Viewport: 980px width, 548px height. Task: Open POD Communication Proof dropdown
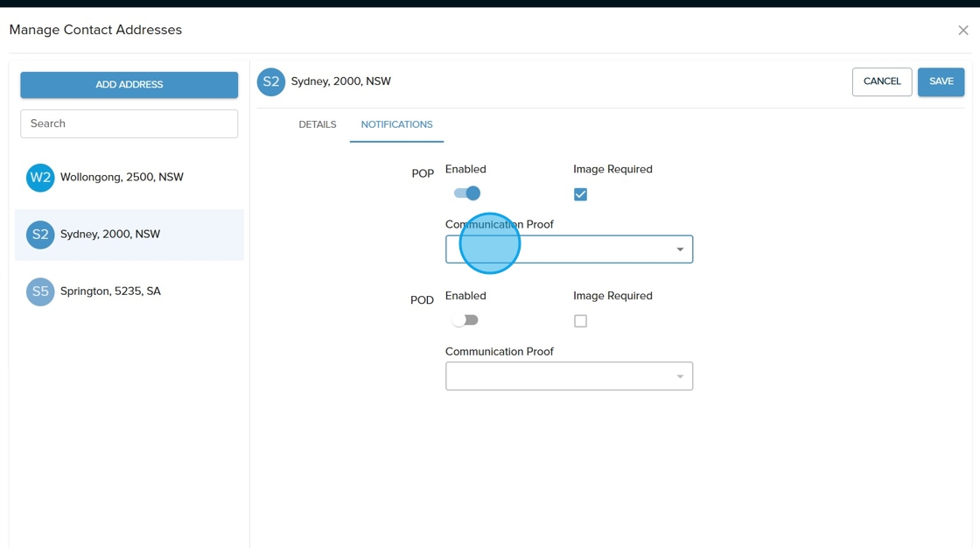[x=560, y=376]
